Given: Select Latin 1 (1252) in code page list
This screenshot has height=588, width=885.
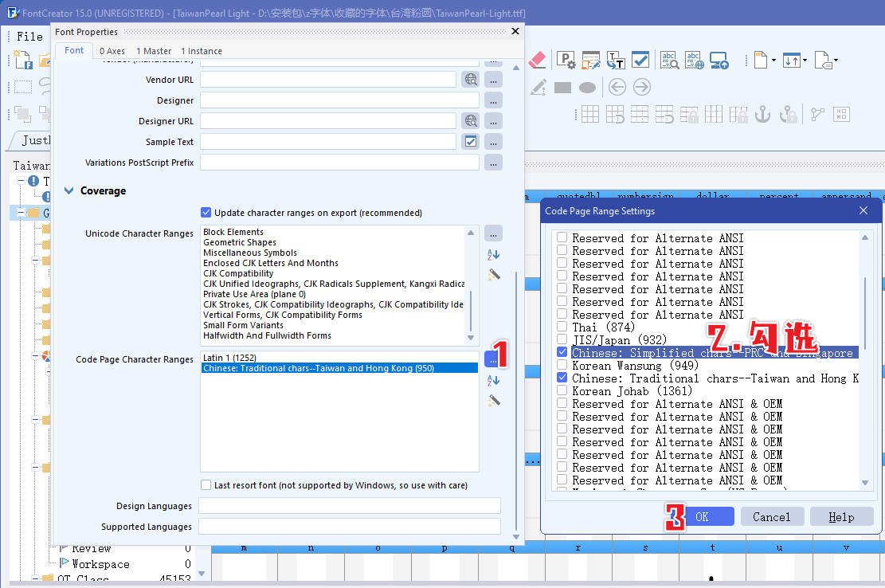Looking at the screenshot, I should (229, 358).
